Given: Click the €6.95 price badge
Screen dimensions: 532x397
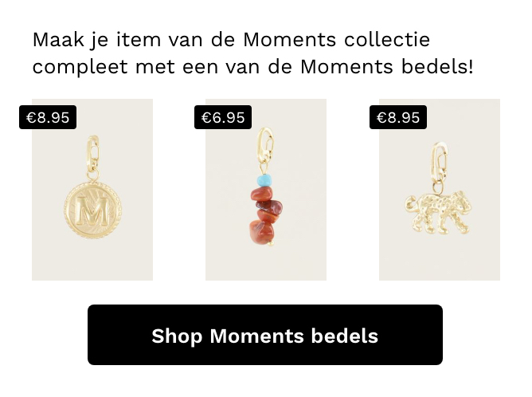Looking at the screenshot, I should point(223,117).
